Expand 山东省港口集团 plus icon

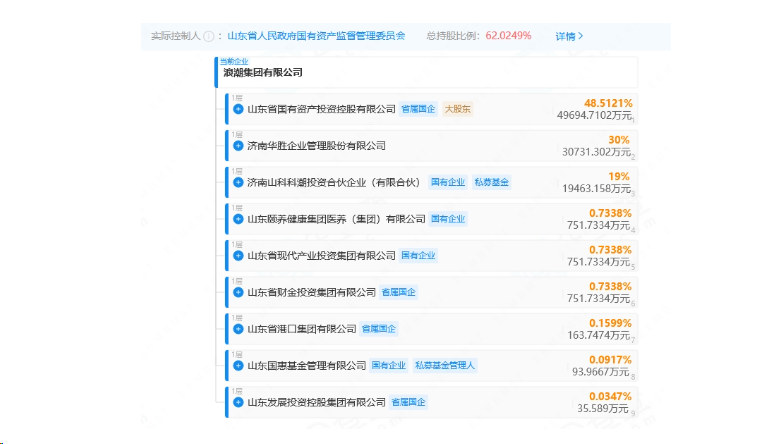pyautogui.click(x=238, y=329)
